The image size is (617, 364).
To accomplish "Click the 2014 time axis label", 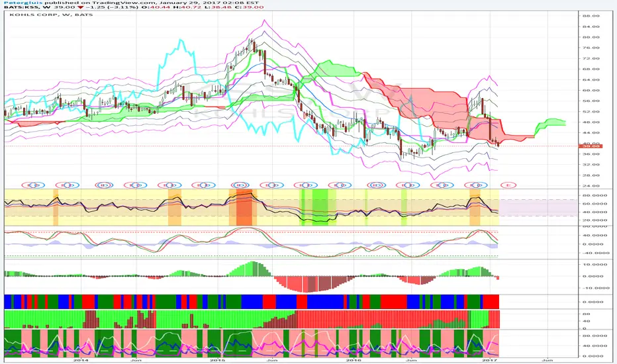I will pyautogui.click(x=81, y=359).
